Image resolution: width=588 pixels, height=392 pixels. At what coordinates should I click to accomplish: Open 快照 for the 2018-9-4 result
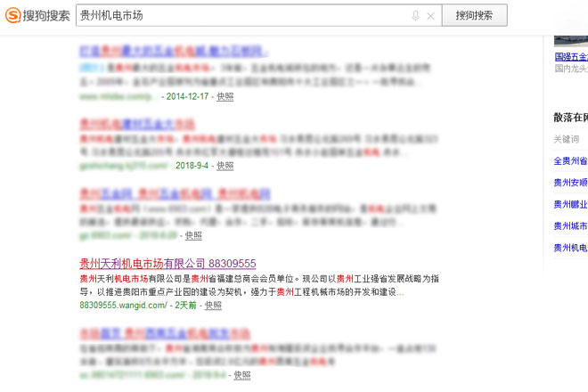pyautogui.click(x=225, y=166)
